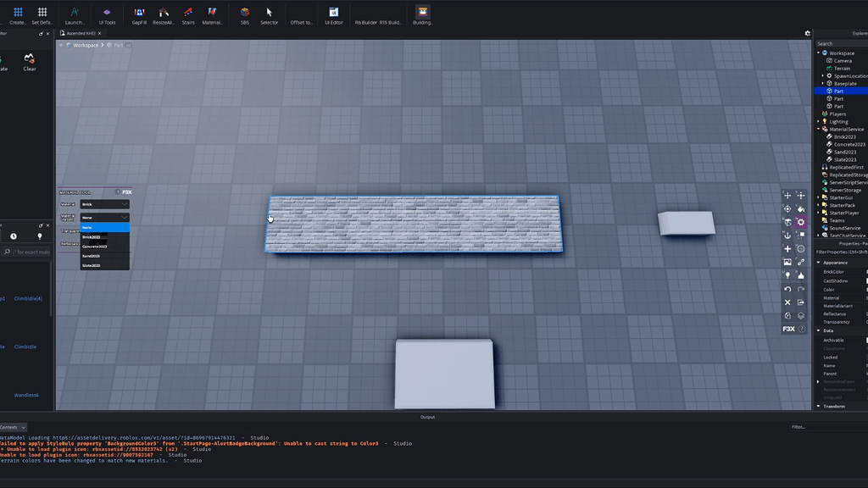Collapse the MaterialService node
This screenshot has height=488, width=868.
click(x=818, y=129)
